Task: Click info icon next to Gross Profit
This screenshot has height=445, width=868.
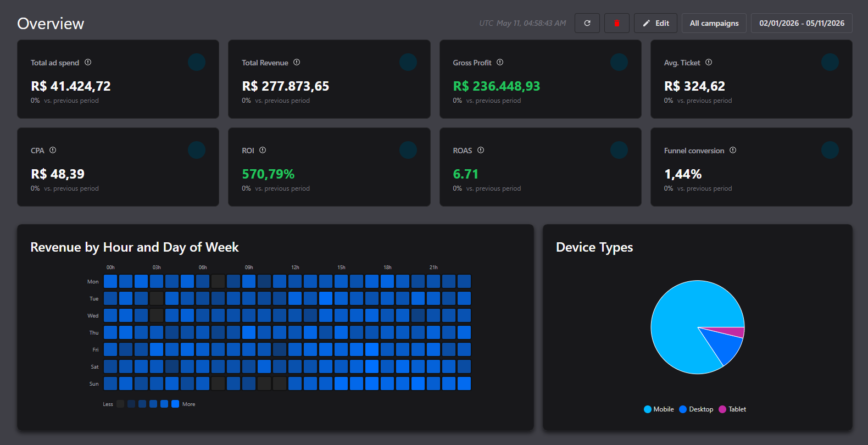Action: tap(500, 62)
